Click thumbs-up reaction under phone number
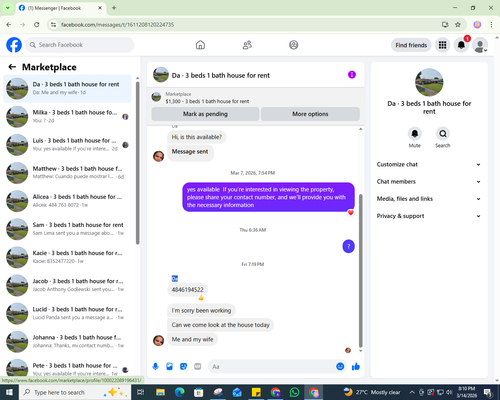 pos(201,298)
